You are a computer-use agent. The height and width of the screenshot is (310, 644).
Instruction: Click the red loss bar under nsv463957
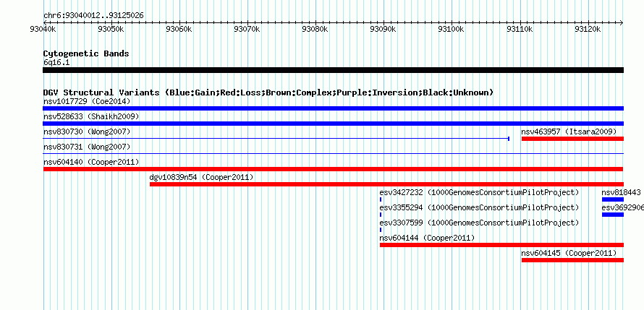coord(572,139)
